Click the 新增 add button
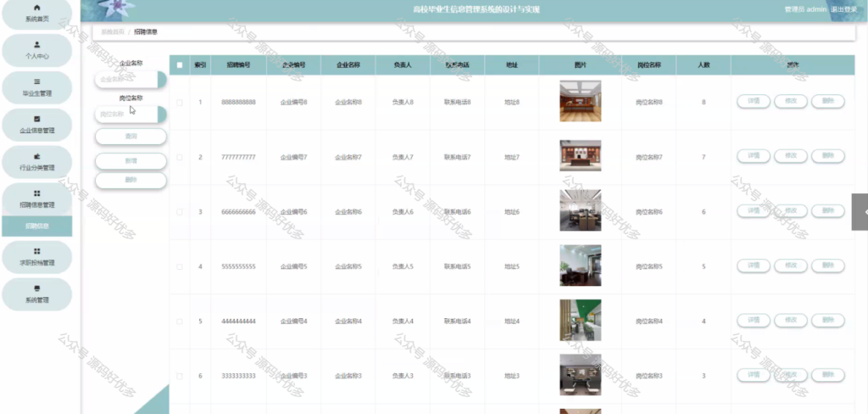 pyautogui.click(x=131, y=161)
